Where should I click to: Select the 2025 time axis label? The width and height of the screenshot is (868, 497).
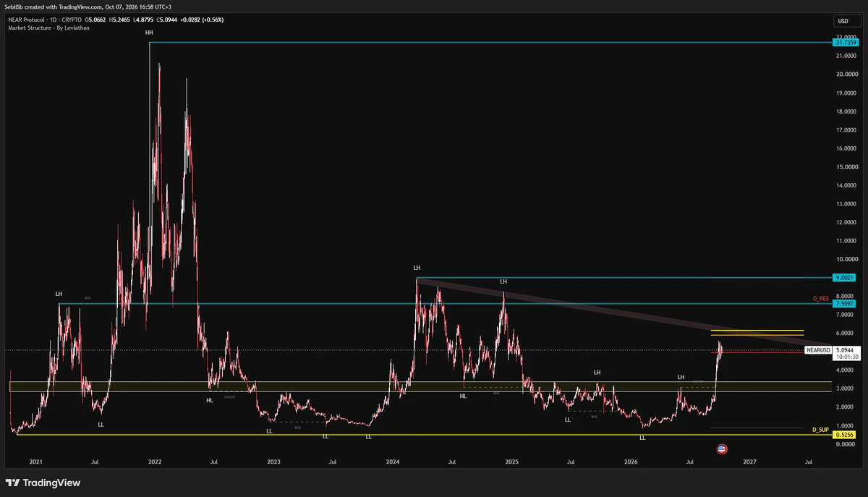512,461
